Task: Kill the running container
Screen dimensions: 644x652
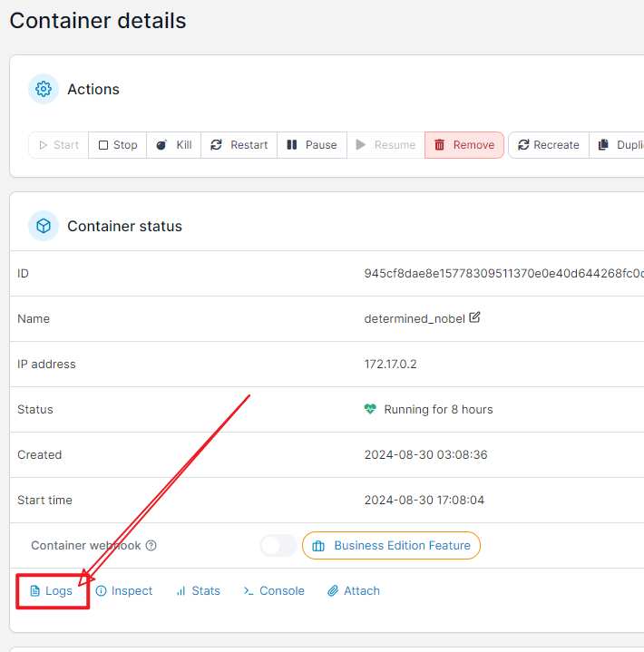Action: (173, 145)
